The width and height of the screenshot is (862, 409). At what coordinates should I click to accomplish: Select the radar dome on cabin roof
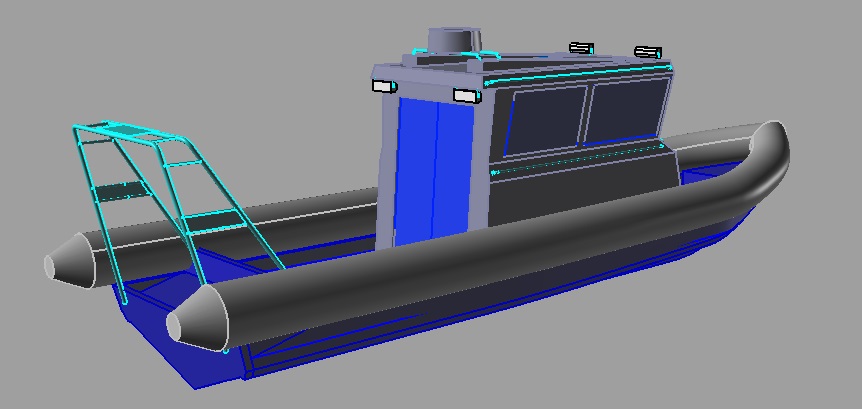tap(455, 40)
